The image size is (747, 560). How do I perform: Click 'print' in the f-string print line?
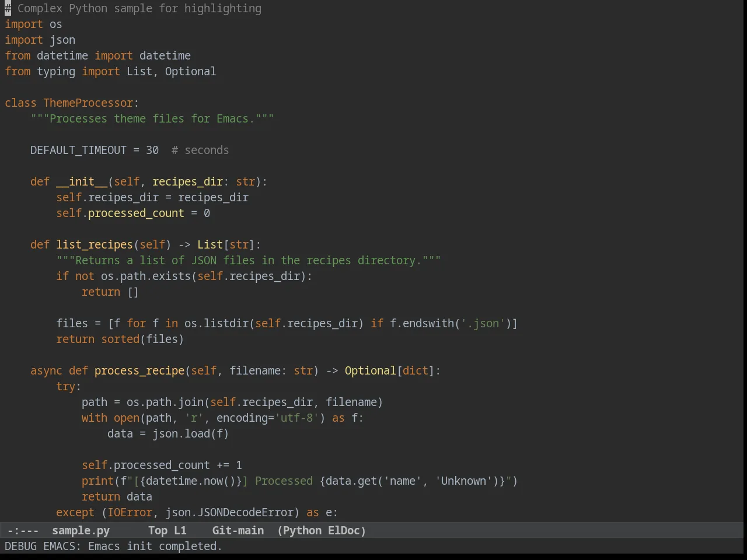[x=97, y=481]
